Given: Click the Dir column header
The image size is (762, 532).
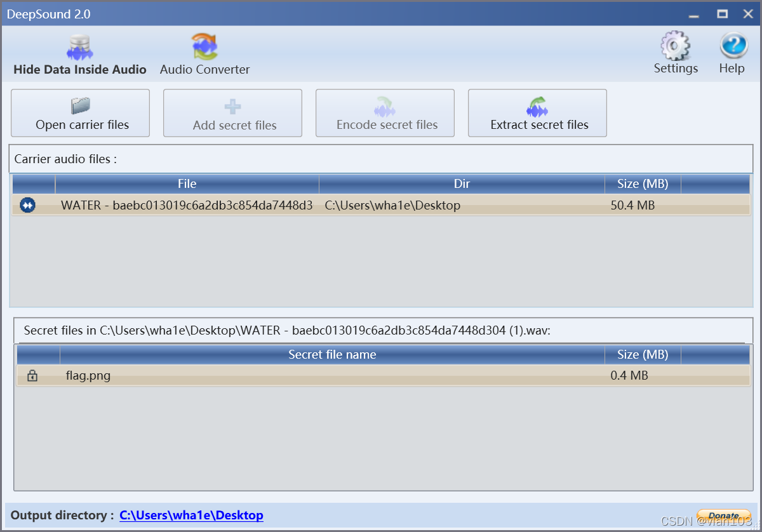Looking at the screenshot, I should 462,184.
